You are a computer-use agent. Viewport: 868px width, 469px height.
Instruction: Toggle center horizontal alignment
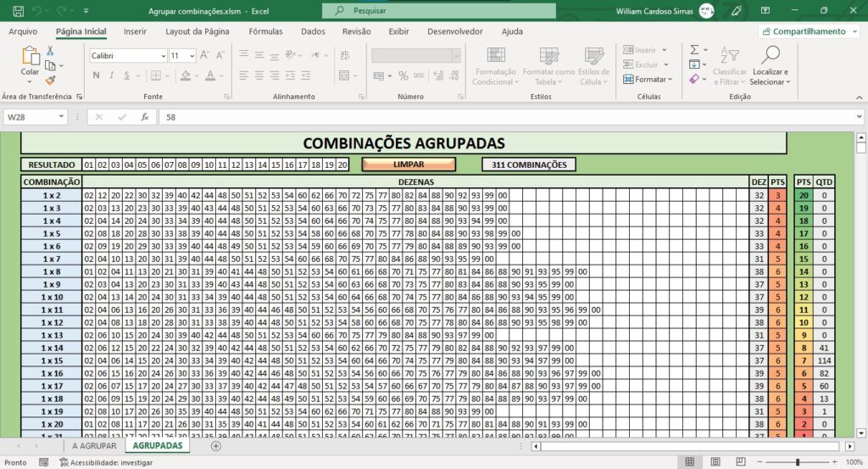(x=259, y=75)
